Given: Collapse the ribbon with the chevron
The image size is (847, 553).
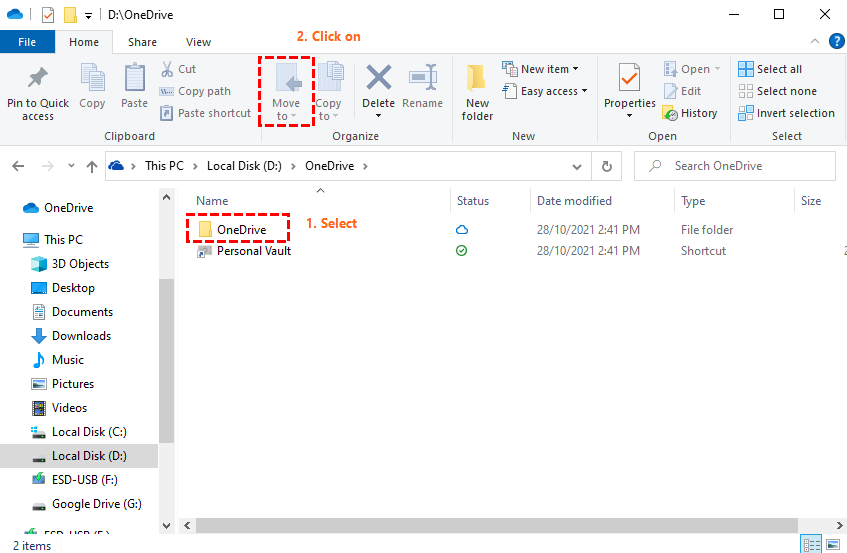Looking at the screenshot, I should (x=815, y=41).
